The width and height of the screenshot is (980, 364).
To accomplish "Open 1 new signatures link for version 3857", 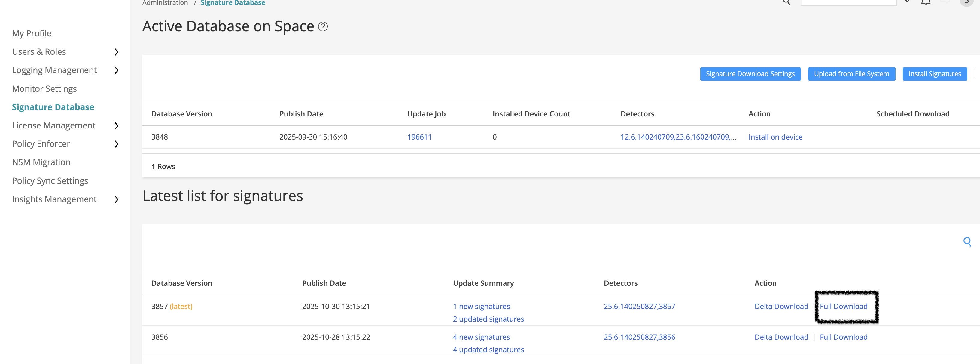I will click(481, 307).
